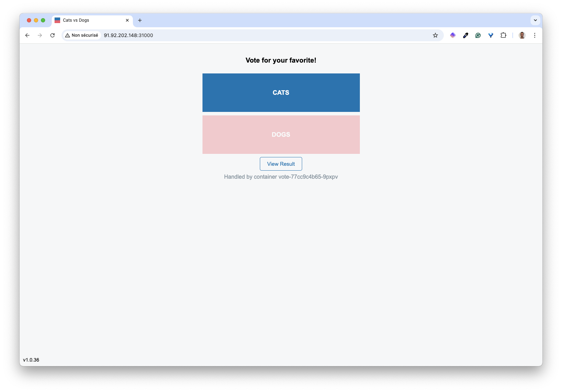562x392 pixels.
Task: Vote for CATS option
Action: (x=281, y=93)
